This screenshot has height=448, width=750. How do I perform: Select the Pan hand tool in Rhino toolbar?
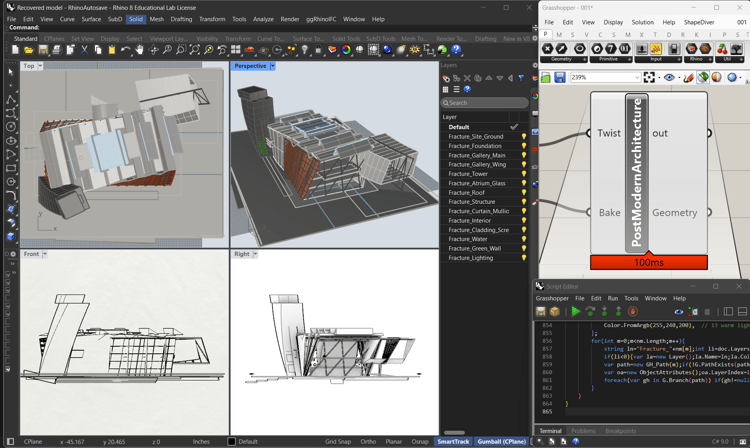point(140,50)
